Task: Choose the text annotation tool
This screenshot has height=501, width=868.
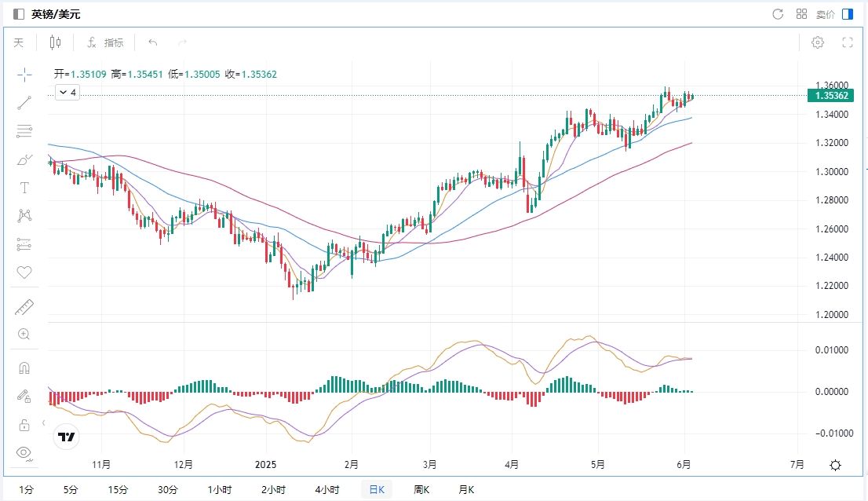Action: click(24, 188)
